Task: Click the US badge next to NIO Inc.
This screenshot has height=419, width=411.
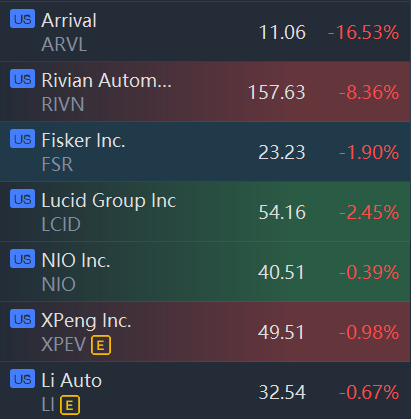Action: [x=22, y=259]
